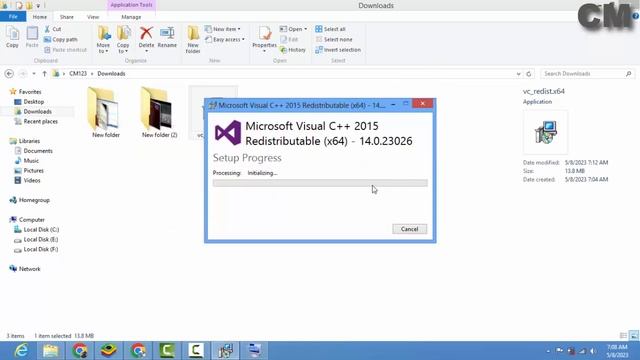Choose Copy path in Clipboard group
The image size is (640, 360).
60,40
